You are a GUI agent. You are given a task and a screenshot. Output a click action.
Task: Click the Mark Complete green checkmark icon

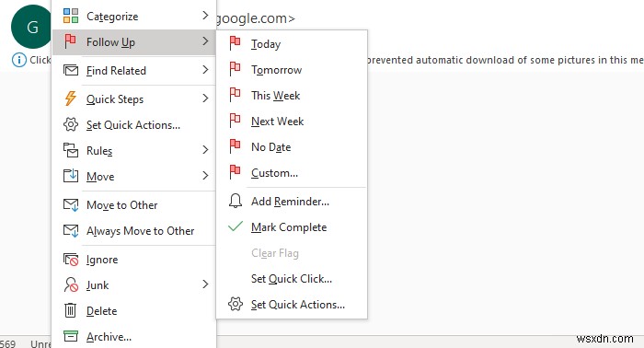coord(236,226)
